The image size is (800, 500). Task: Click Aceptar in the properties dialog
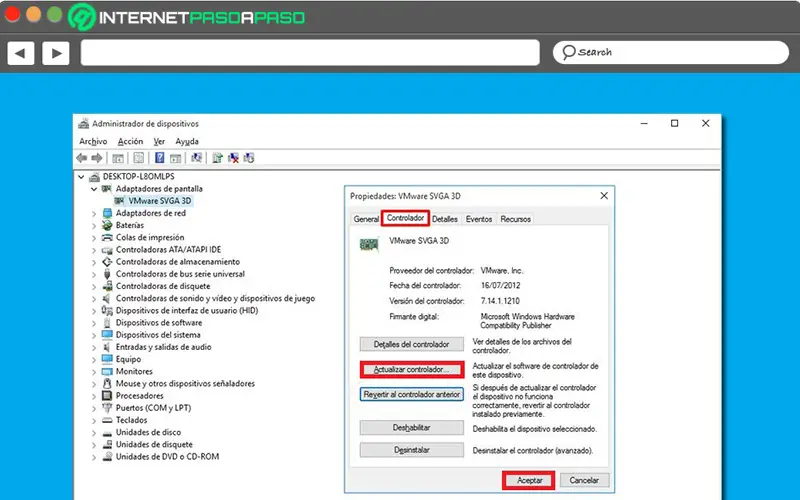(x=529, y=480)
